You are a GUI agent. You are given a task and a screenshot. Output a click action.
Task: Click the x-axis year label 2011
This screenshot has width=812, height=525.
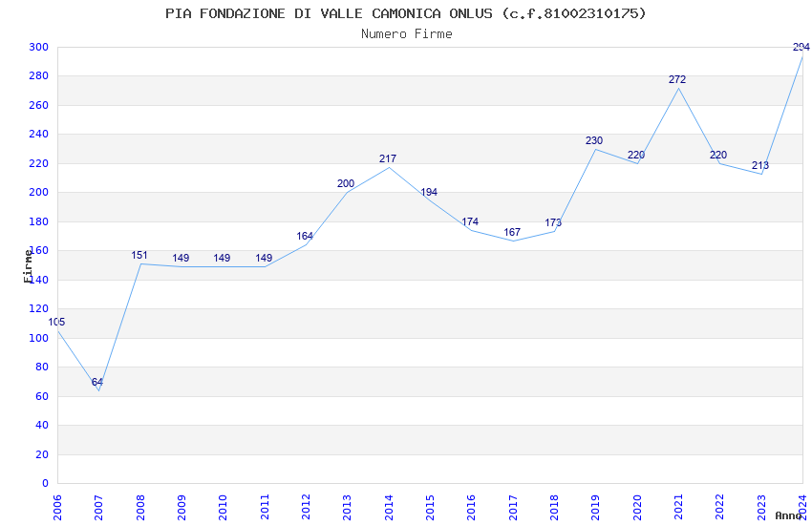pyautogui.click(x=265, y=508)
